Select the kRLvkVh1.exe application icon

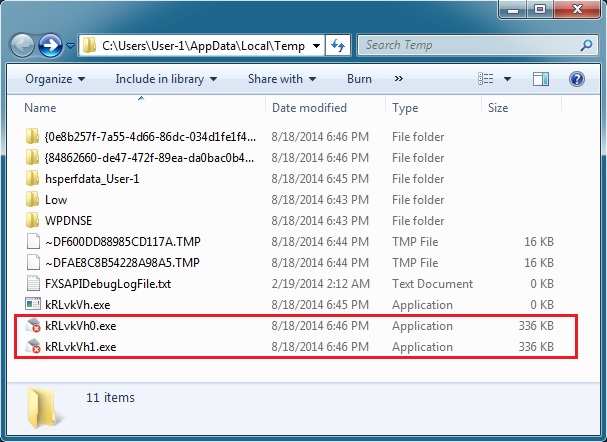coord(33,347)
